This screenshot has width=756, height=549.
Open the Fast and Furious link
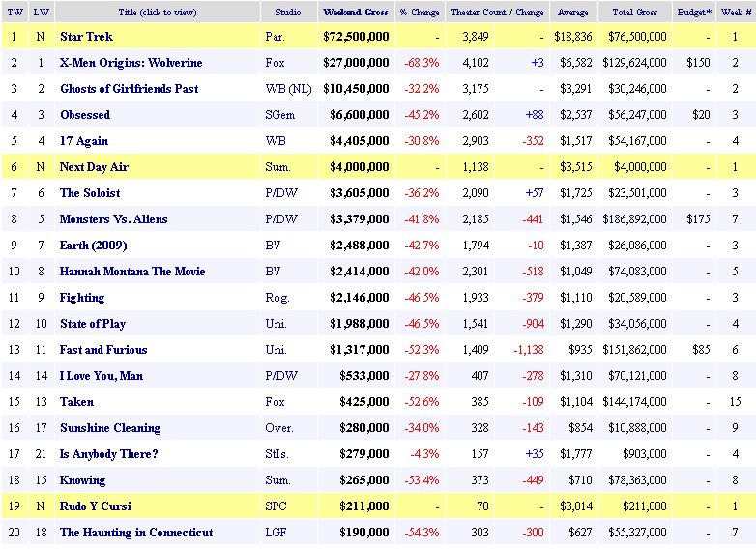(103, 350)
